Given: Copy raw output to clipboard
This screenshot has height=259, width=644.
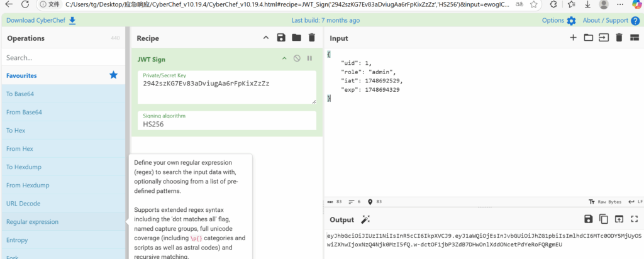Looking at the screenshot, I should (x=603, y=219).
